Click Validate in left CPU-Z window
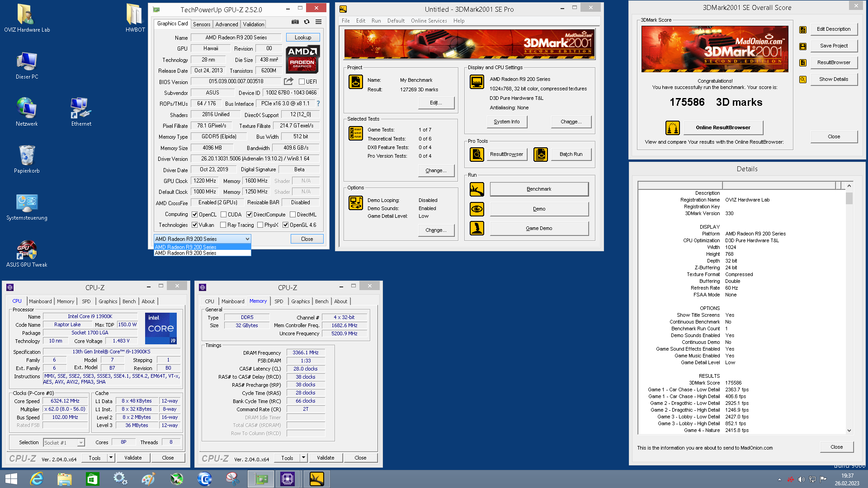868x488 pixels. 133,458
